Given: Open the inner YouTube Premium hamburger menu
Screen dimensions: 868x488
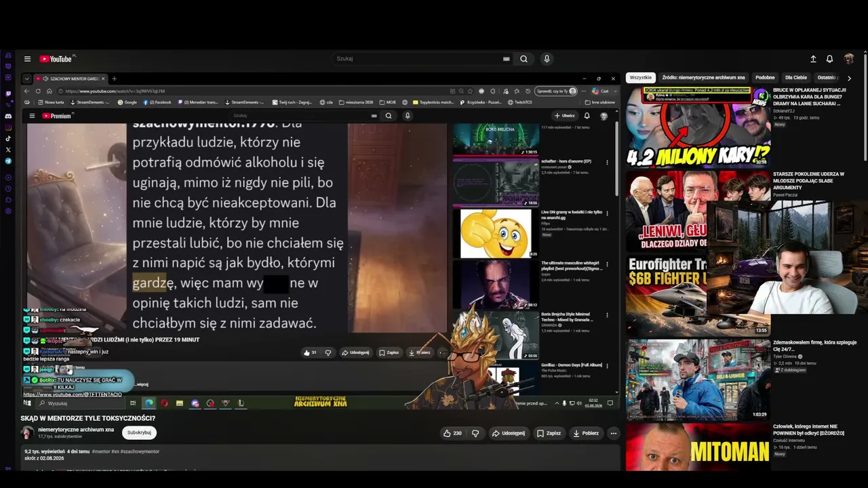Looking at the screenshot, I should [x=32, y=116].
